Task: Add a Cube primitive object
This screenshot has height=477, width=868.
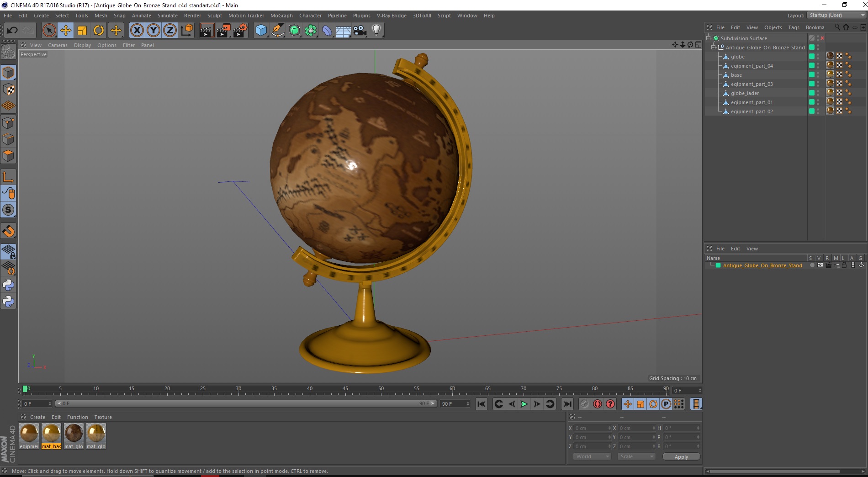Action: click(261, 31)
